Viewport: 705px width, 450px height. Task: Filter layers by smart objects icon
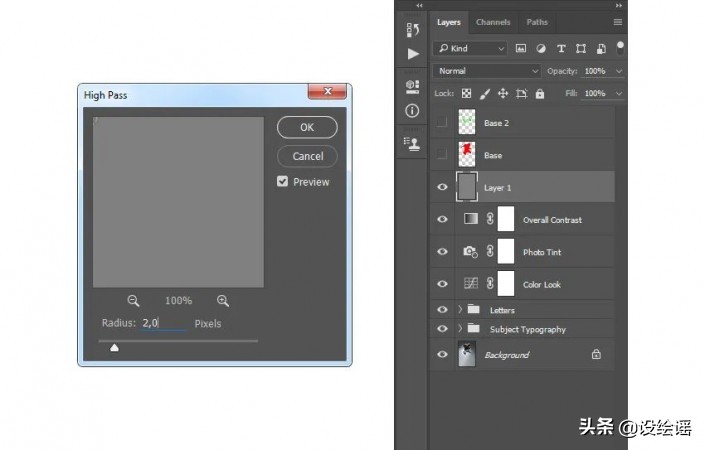pyautogui.click(x=601, y=49)
